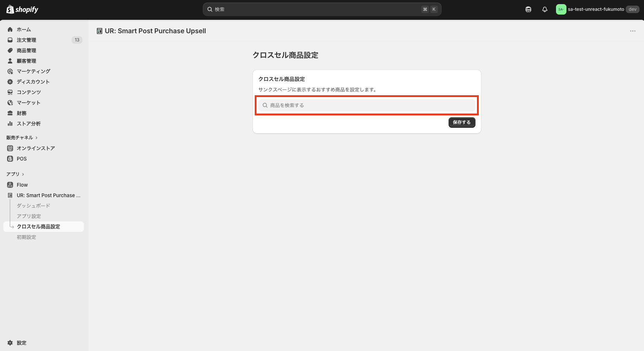
Task: Click the Flow app icon
Action: pyautogui.click(x=10, y=185)
